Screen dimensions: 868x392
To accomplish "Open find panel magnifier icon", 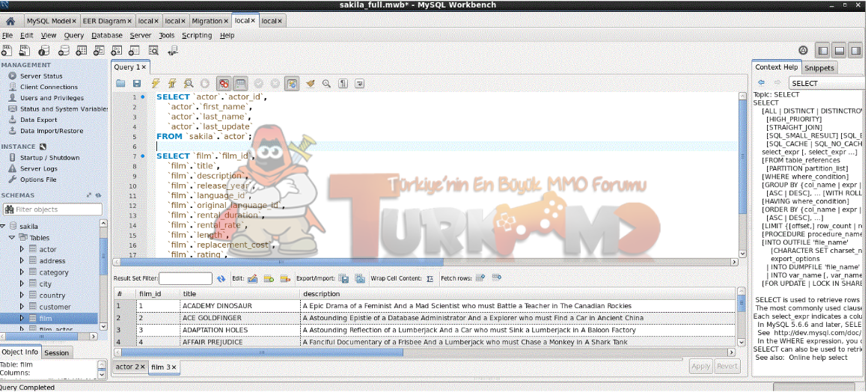I will coord(326,84).
